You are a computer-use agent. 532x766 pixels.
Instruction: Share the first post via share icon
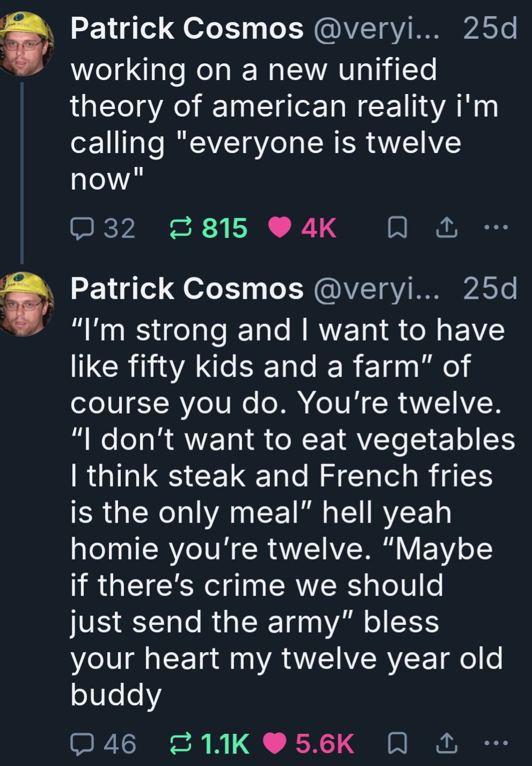pos(447,228)
